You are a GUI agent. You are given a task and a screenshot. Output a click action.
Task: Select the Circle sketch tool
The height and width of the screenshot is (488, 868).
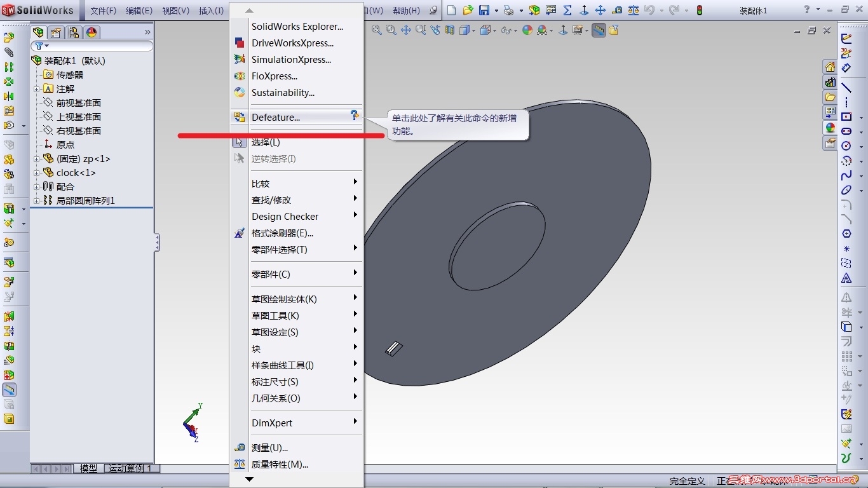[846, 146]
